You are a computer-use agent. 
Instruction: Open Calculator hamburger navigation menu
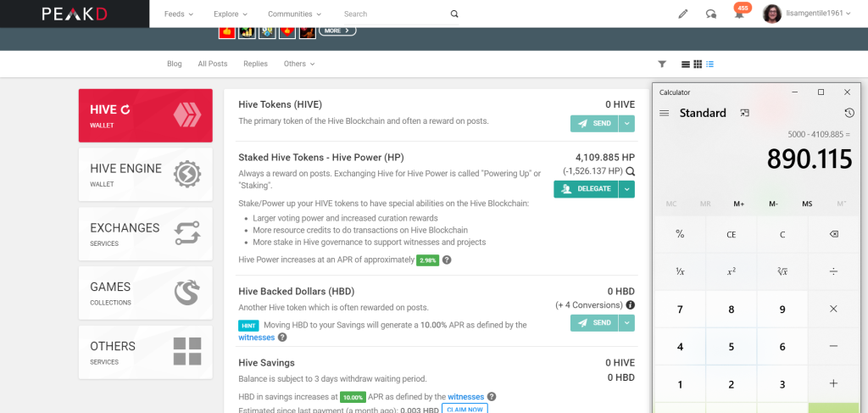click(x=665, y=113)
